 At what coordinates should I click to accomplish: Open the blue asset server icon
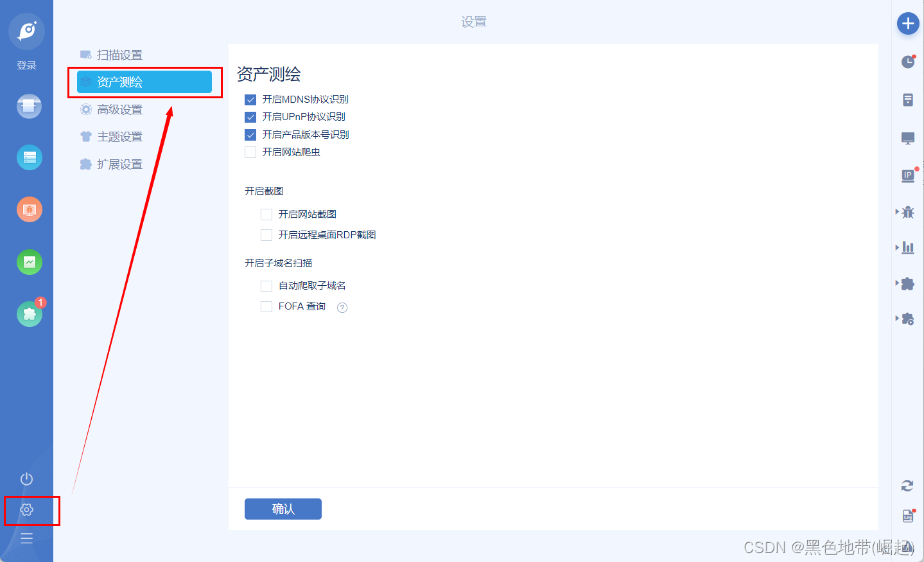[29, 157]
